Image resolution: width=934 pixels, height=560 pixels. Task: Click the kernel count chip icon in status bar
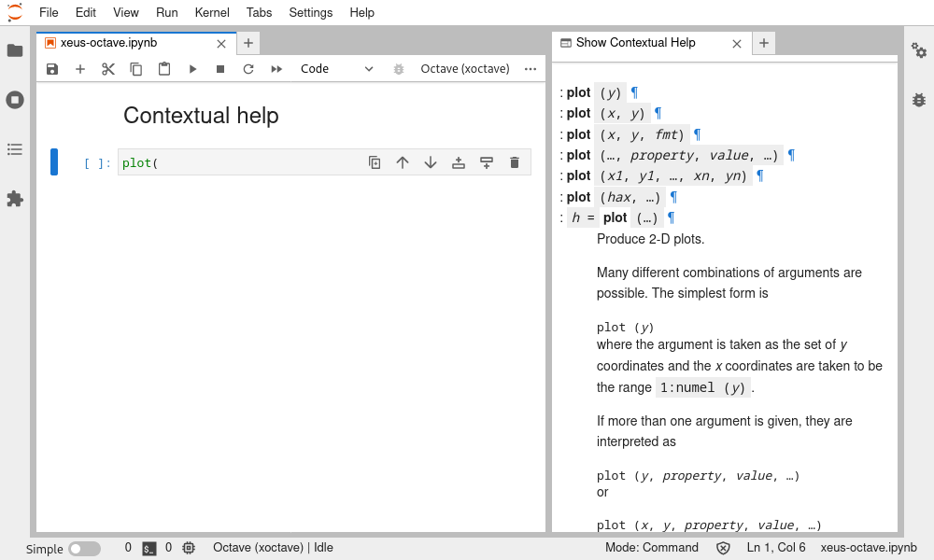[189, 548]
